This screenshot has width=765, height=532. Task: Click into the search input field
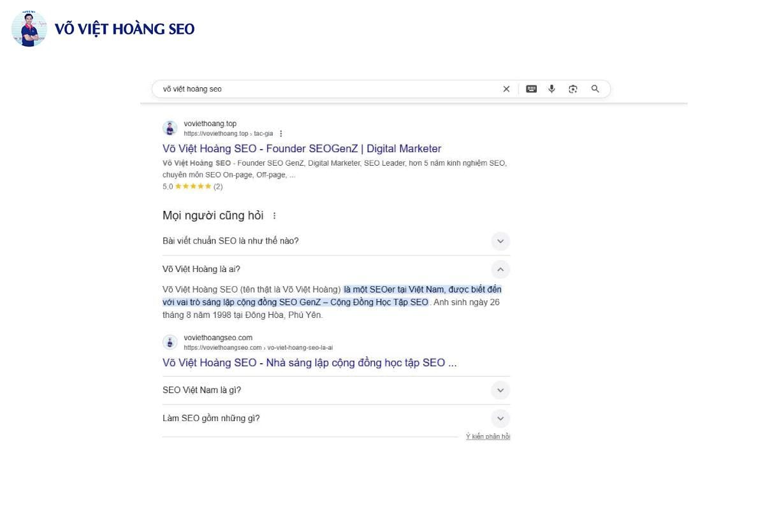pyautogui.click(x=325, y=89)
